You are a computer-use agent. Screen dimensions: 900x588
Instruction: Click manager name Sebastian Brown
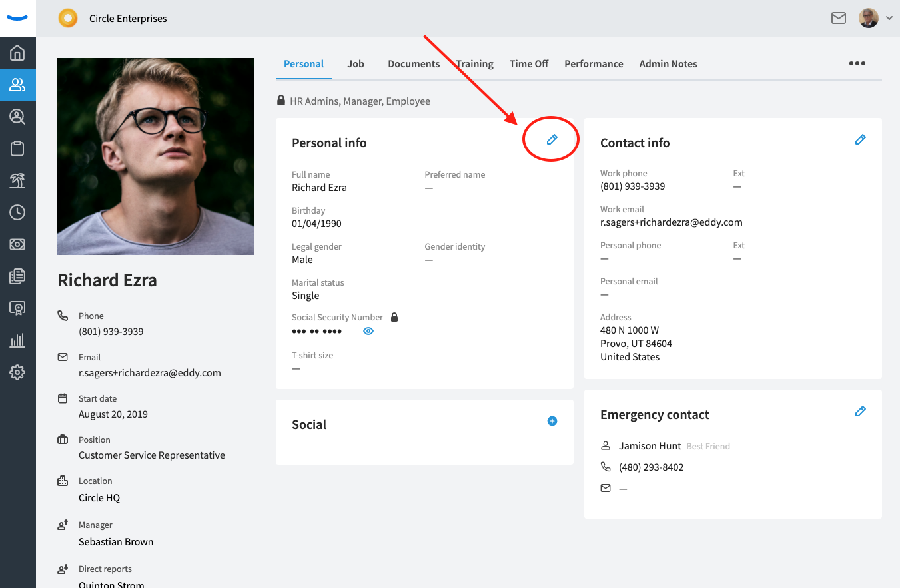pos(116,541)
